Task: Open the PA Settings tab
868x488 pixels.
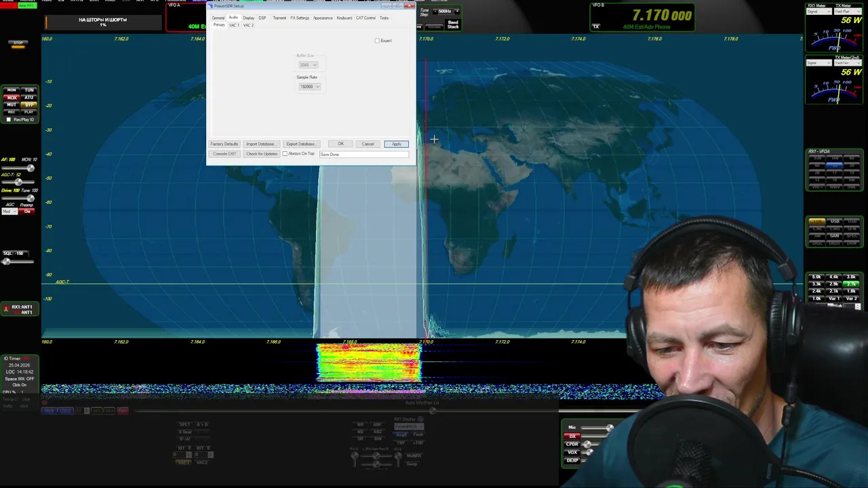Action: click(300, 18)
